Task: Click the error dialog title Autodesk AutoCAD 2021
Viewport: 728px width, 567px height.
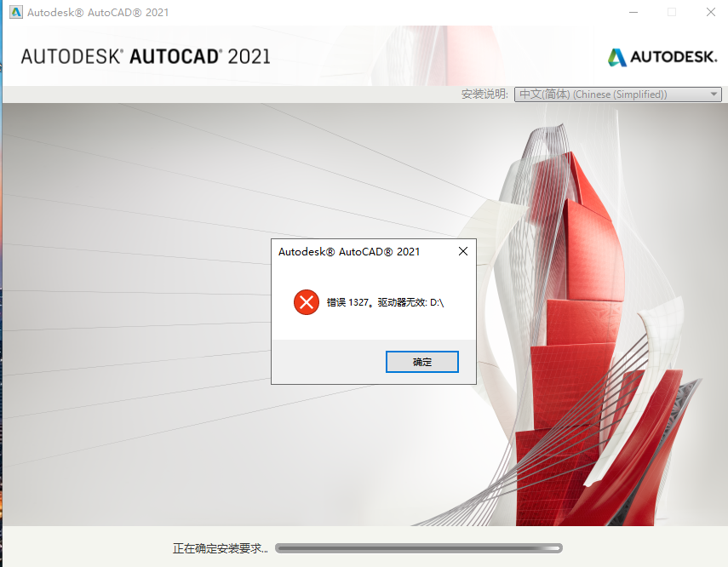Action: click(349, 252)
